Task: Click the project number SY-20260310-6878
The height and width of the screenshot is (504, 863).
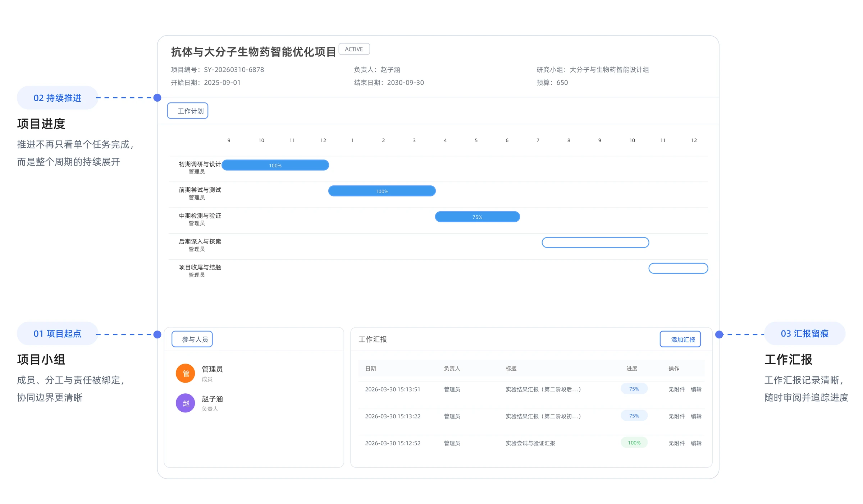Action: pyautogui.click(x=234, y=70)
